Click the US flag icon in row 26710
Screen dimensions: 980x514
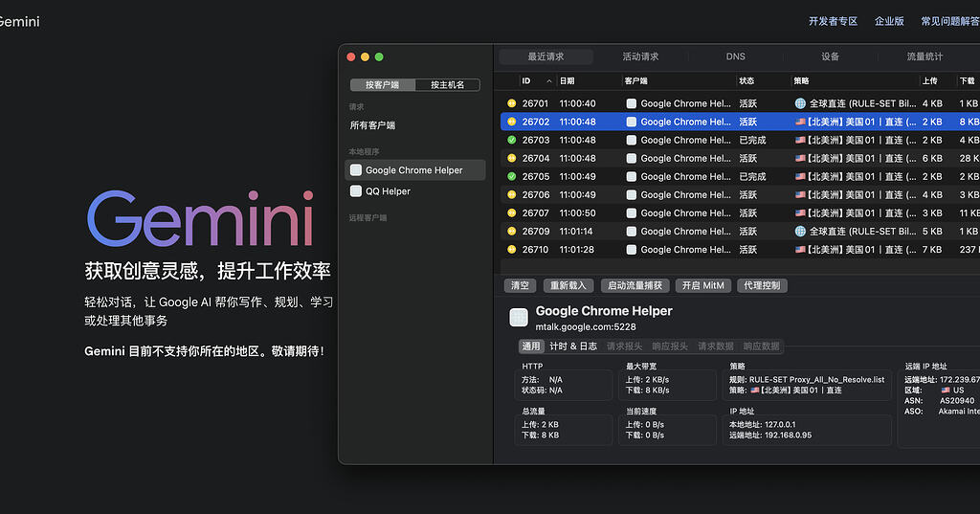800,250
